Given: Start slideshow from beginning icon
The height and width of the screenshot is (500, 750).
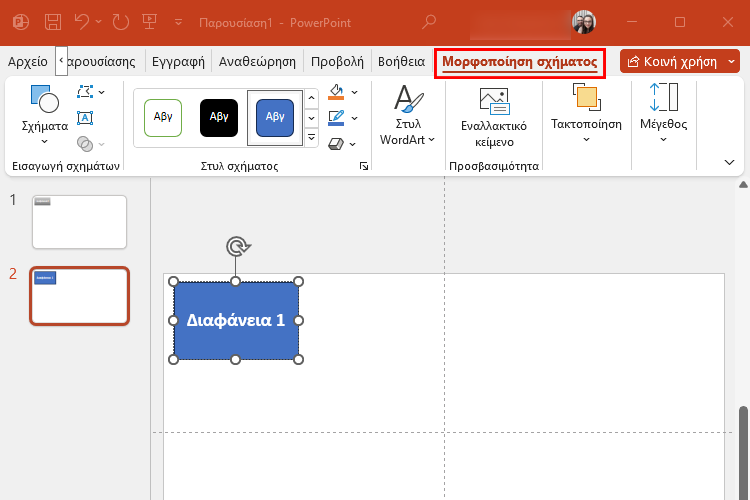Looking at the screenshot, I should (x=150, y=22).
